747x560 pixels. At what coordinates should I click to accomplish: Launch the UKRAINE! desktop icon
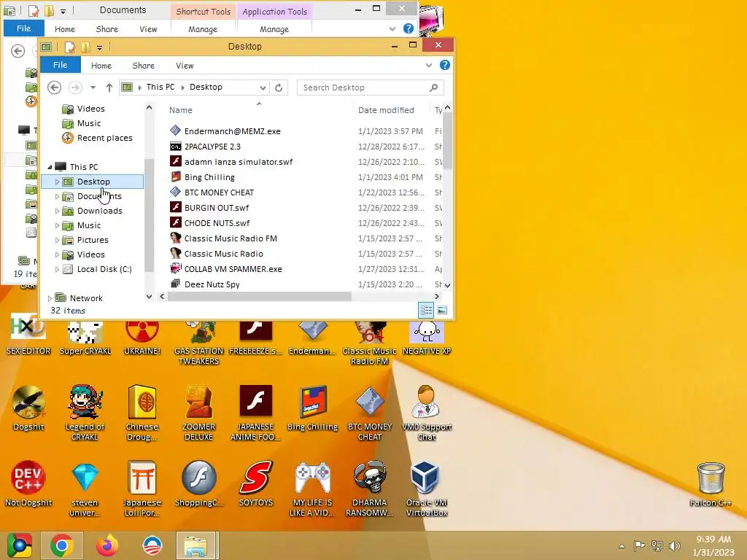click(142, 335)
